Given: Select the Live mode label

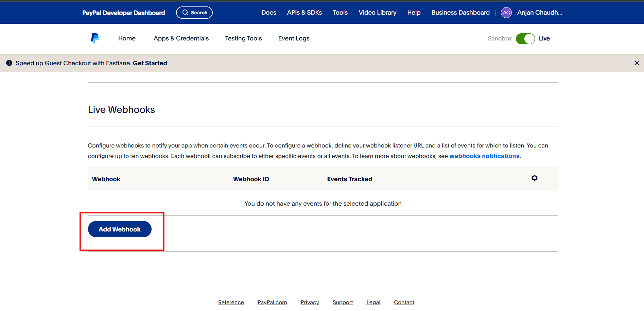Looking at the screenshot, I should 544,39.
